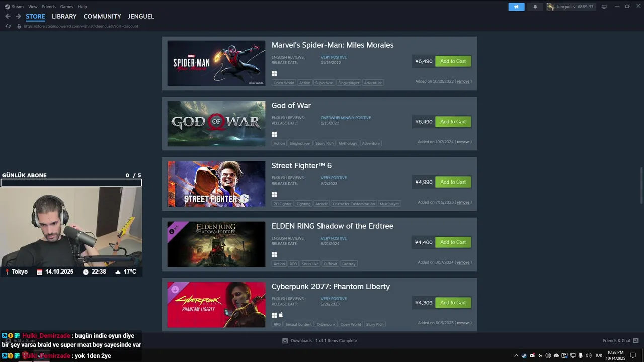Open the TUR input language selector
This screenshot has height=362, width=644.
[x=599, y=355]
